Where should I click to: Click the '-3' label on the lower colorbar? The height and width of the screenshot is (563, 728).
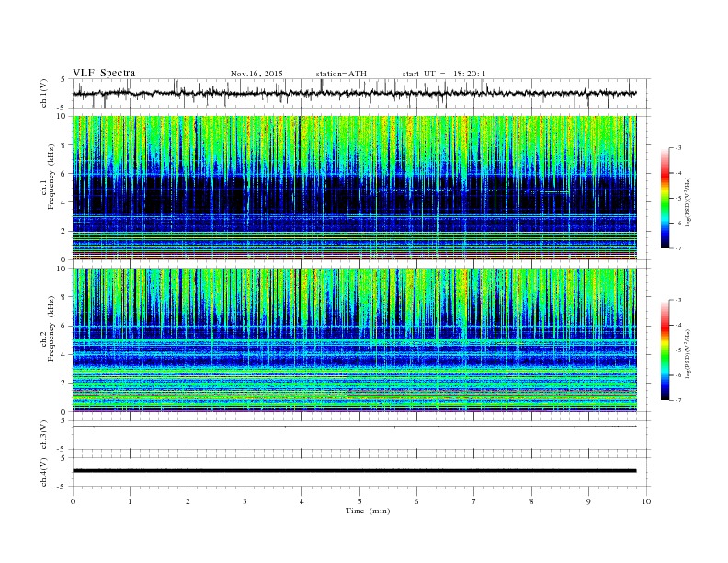pyautogui.click(x=678, y=300)
